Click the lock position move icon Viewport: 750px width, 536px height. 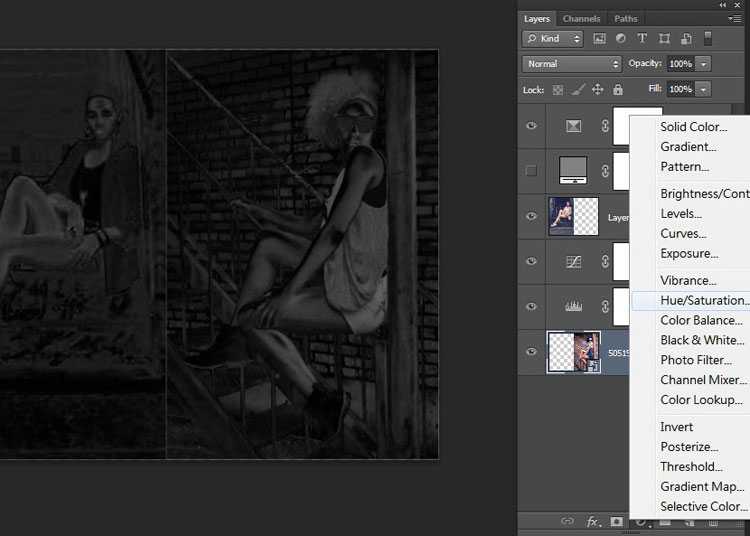597,89
